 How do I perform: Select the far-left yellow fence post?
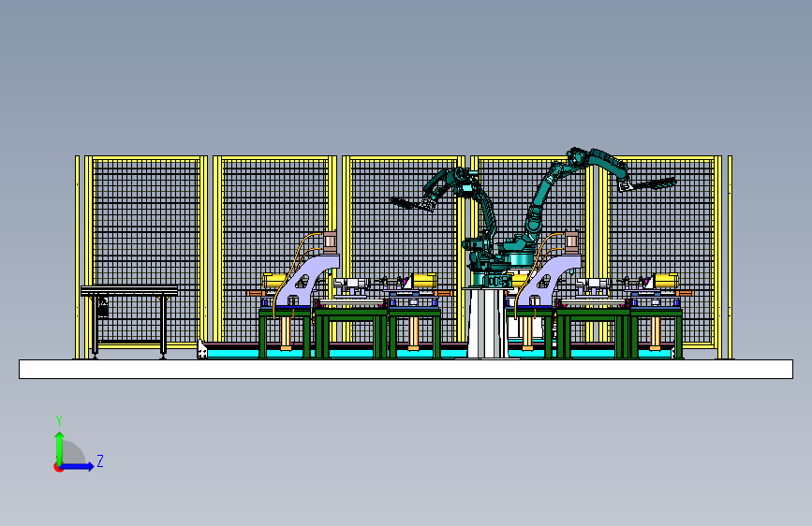[x=77, y=257]
